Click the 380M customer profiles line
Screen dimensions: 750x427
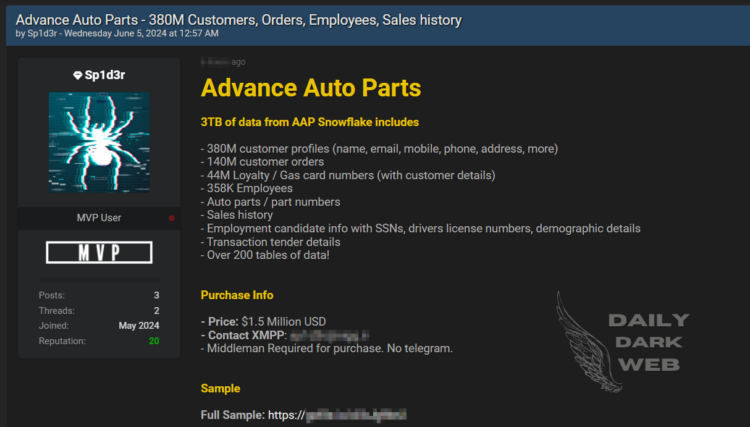point(379,149)
